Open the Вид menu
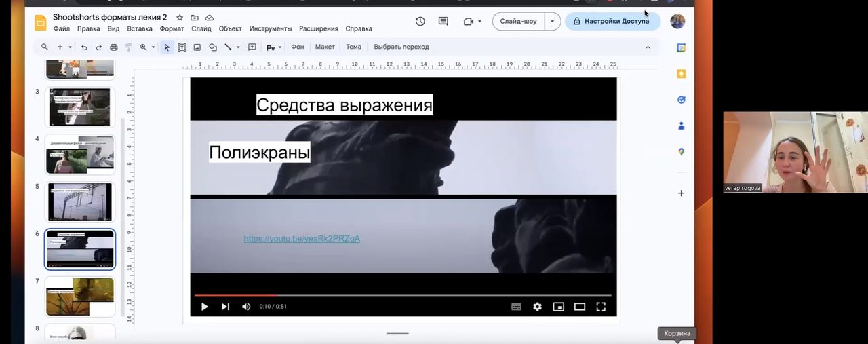This screenshot has width=868, height=344. (114, 28)
